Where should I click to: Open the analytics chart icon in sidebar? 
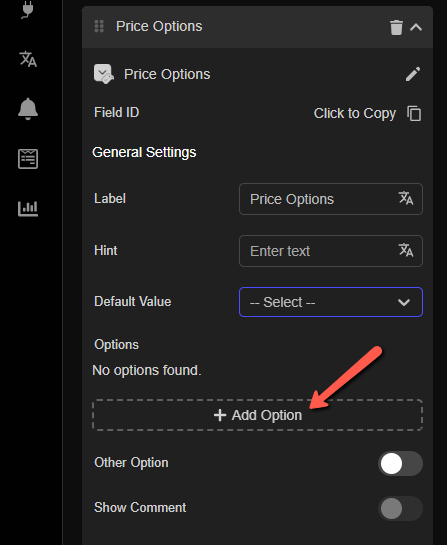coord(28,209)
